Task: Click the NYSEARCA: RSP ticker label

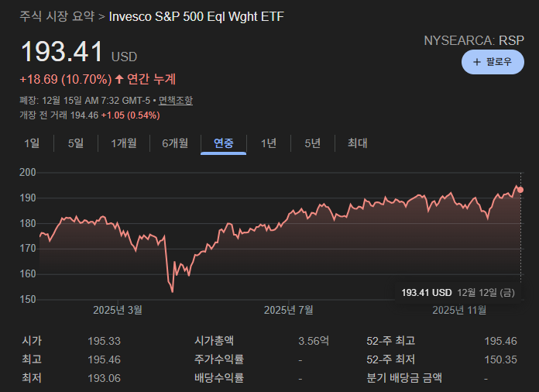Action: tap(474, 40)
